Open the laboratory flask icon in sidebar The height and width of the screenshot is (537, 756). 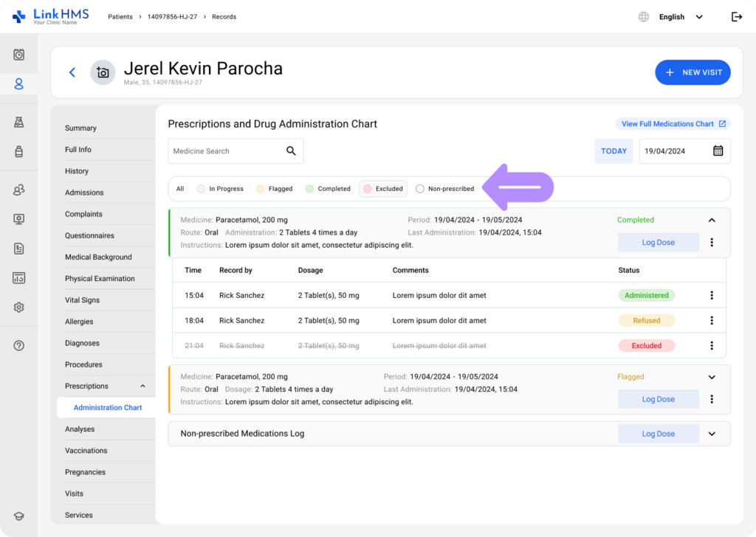(18, 122)
